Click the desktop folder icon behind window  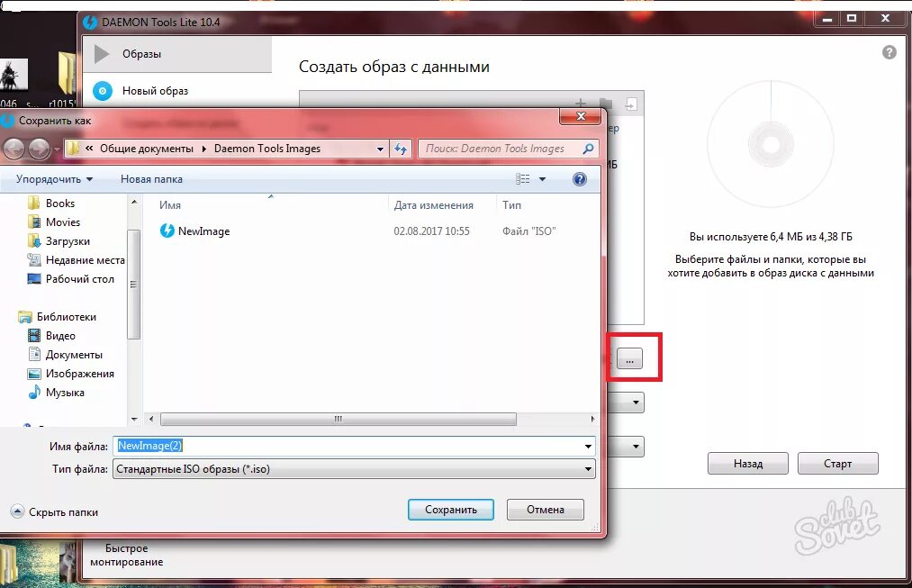pyautogui.click(x=67, y=73)
